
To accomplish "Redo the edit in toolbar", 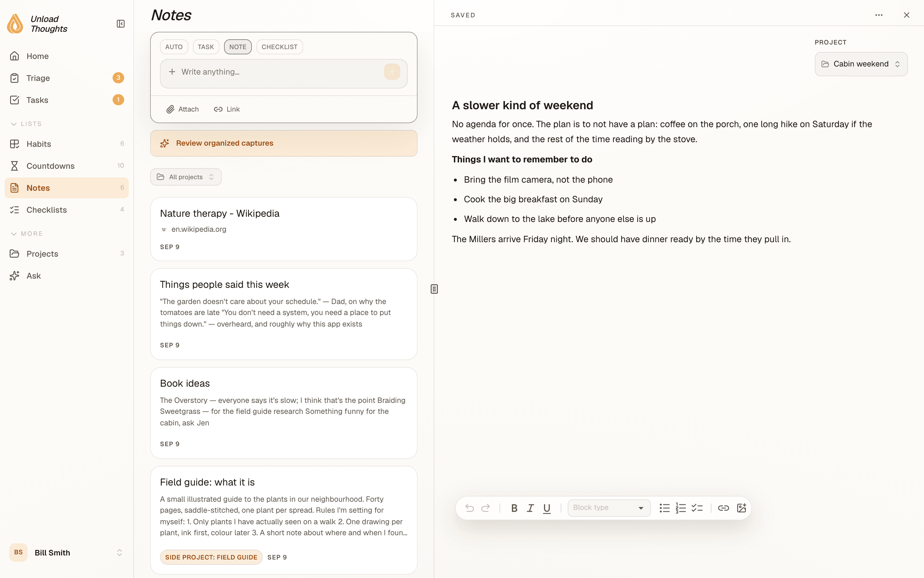I will coord(486,508).
